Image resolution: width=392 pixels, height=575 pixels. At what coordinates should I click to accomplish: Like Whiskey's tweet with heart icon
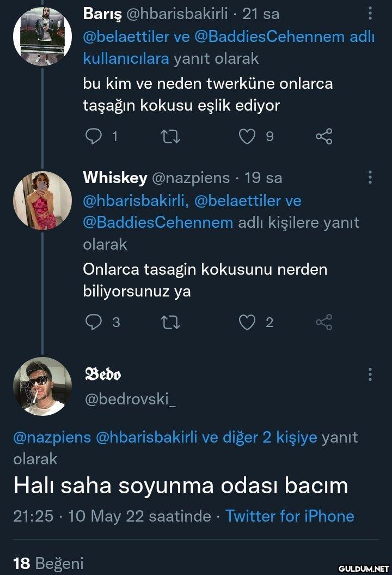point(247,322)
